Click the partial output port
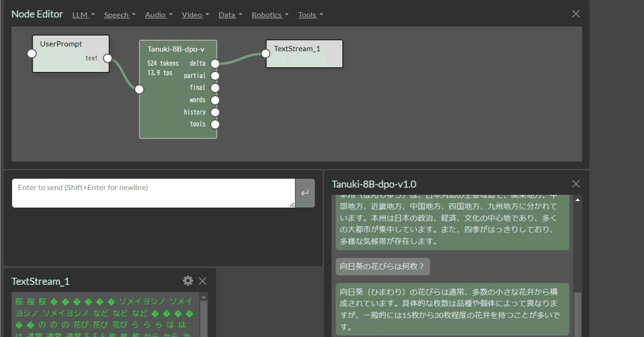This screenshot has height=337, width=644. tap(215, 75)
